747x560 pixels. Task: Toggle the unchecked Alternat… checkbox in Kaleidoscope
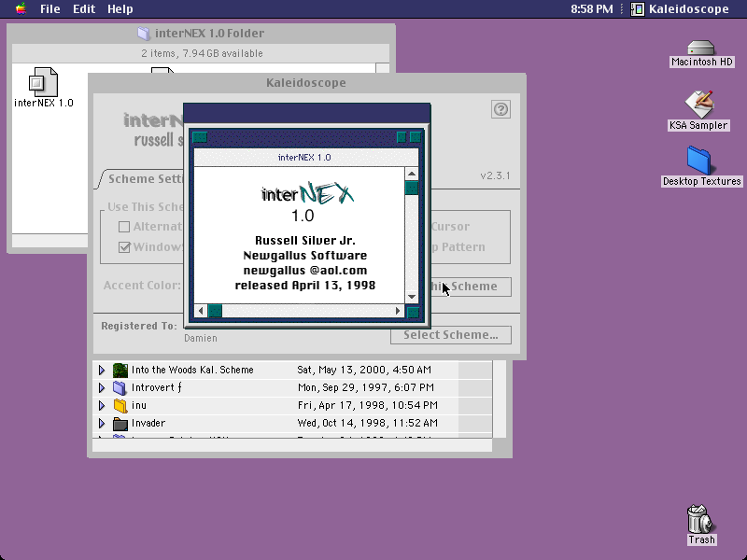[x=124, y=227]
